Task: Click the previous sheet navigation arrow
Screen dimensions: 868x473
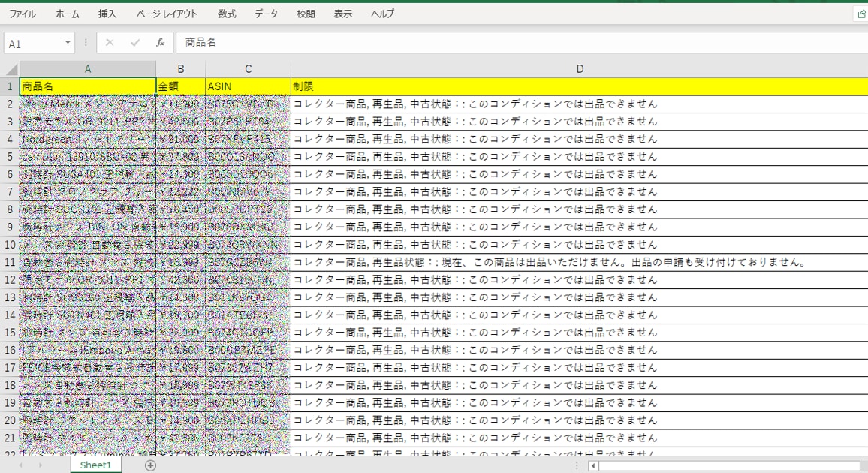Action: pos(21,465)
